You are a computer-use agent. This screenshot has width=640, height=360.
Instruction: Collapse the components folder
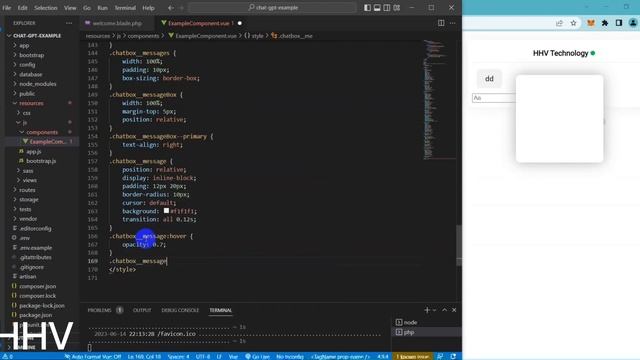(42, 132)
